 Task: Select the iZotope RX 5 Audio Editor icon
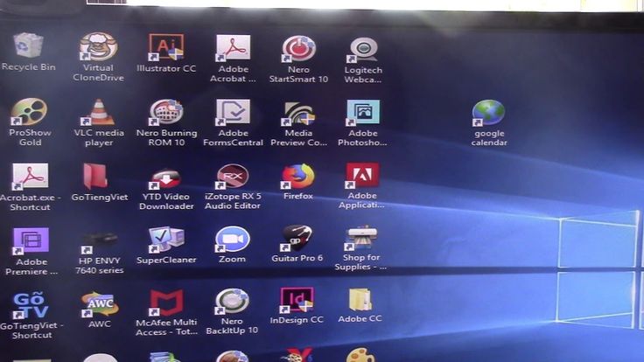pyautogui.click(x=233, y=177)
